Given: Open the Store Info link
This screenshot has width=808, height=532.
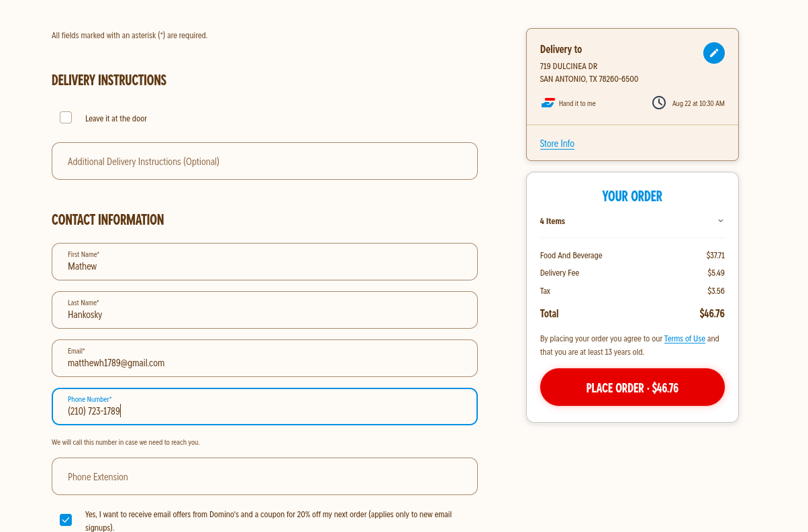Looking at the screenshot, I should [x=557, y=144].
